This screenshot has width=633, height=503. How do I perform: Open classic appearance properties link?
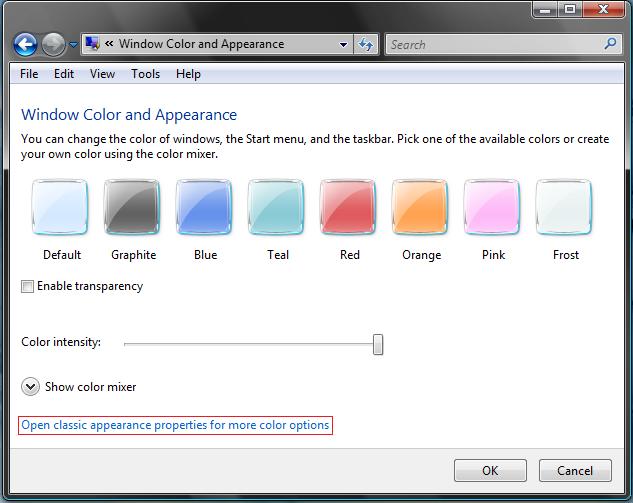coord(175,425)
